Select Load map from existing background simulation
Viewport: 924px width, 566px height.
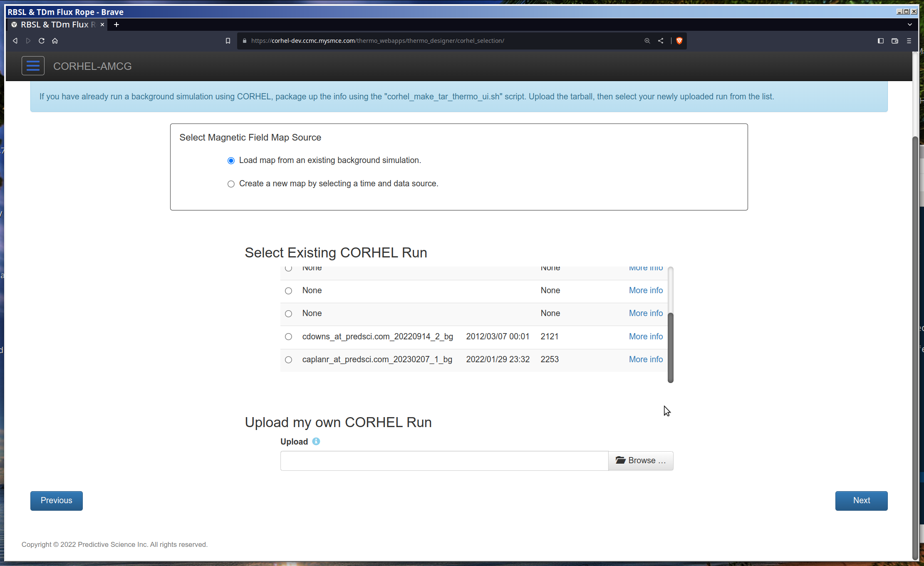pyautogui.click(x=231, y=161)
